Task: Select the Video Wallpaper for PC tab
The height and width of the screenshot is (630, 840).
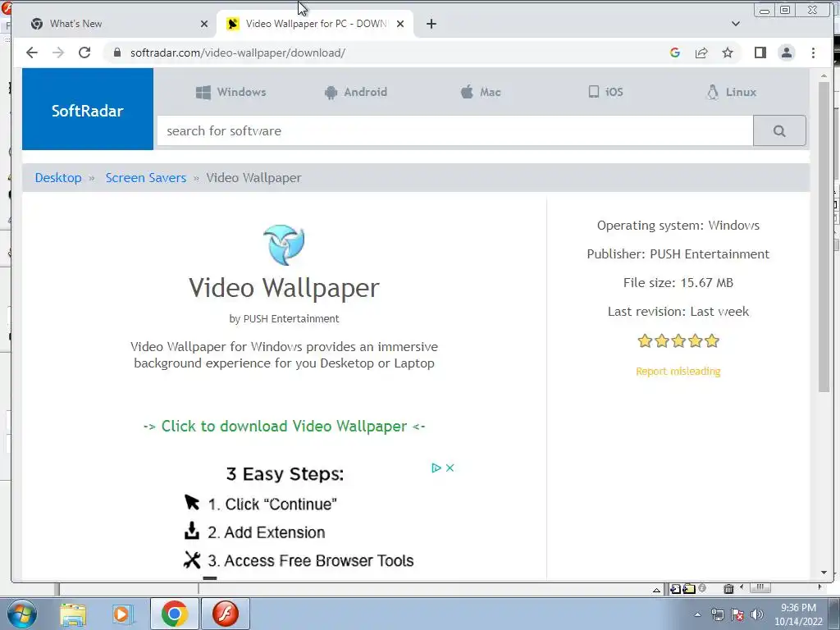Action: click(315, 24)
